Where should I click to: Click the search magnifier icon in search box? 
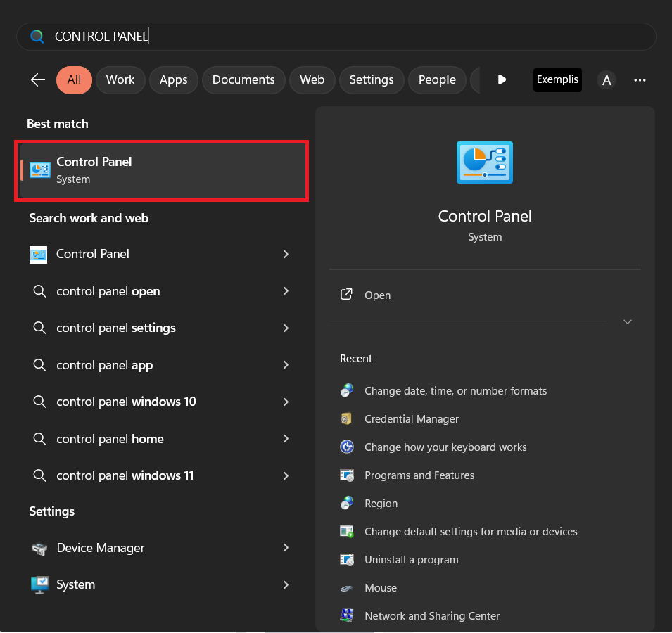[37, 37]
